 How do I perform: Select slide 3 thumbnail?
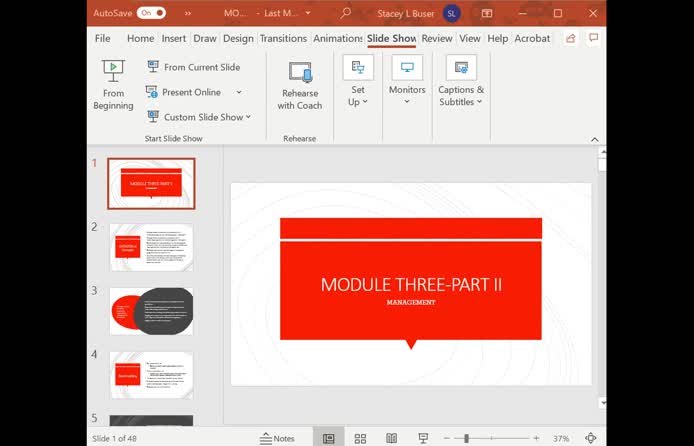(x=151, y=311)
